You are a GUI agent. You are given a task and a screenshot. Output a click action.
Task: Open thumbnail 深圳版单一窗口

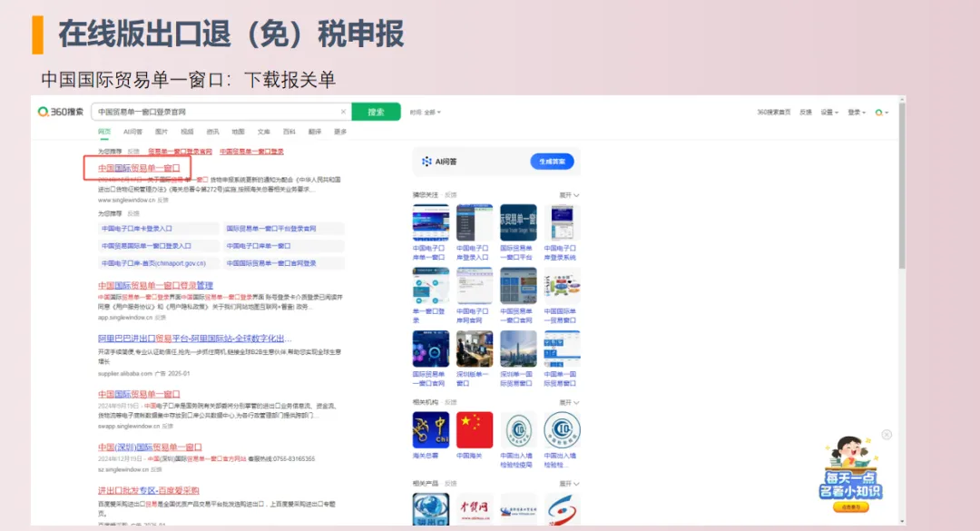tap(474, 349)
